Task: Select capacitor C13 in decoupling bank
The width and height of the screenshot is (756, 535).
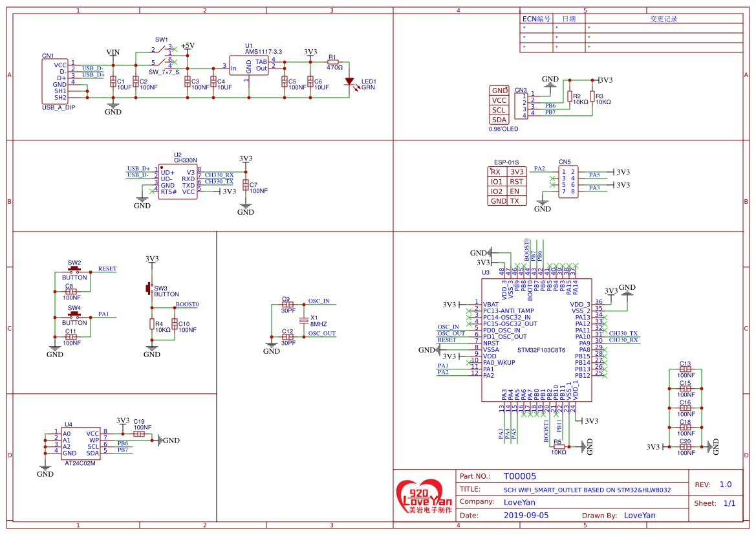Action: point(685,369)
